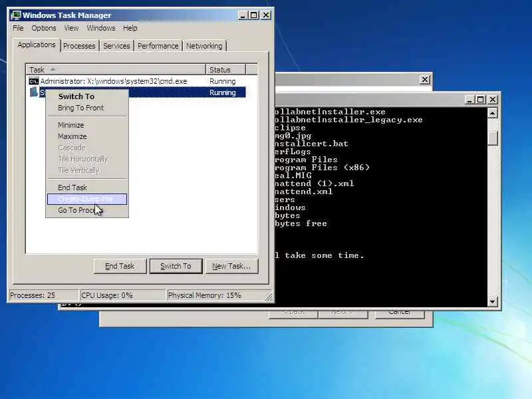532x399 pixels.
Task: Select the cmd.exe Administrator task row
Action: (137, 81)
